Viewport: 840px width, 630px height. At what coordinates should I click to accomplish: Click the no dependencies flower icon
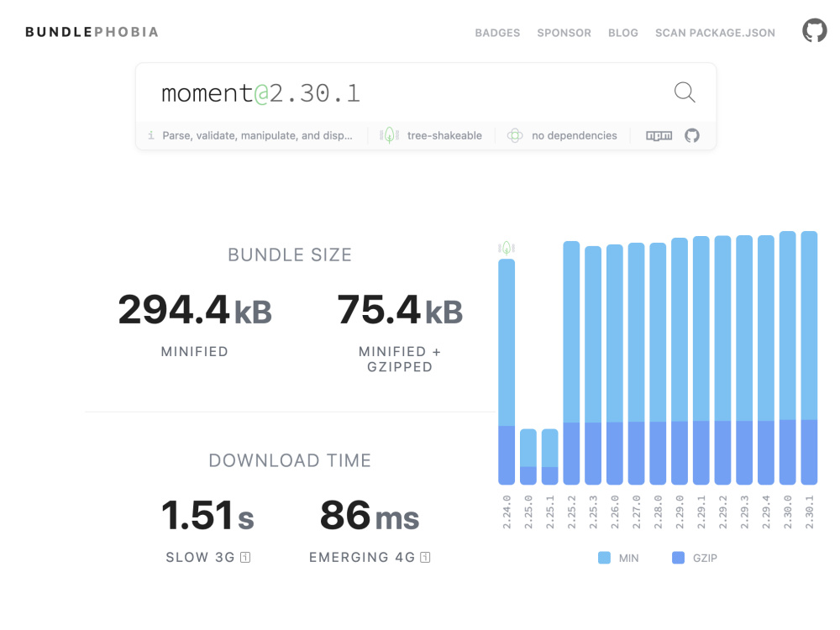click(515, 135)
